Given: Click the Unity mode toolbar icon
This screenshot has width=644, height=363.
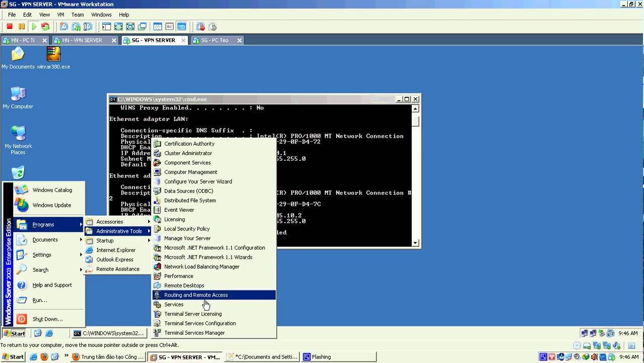Looking at the screenshot, I should pos(143,27).
